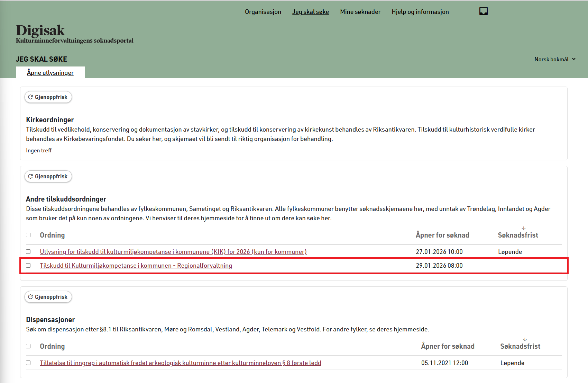The image size is (588, 383).
Task: Open Tillatelse til inngrep i kulturminne link
Action: [x=180, y=363]
